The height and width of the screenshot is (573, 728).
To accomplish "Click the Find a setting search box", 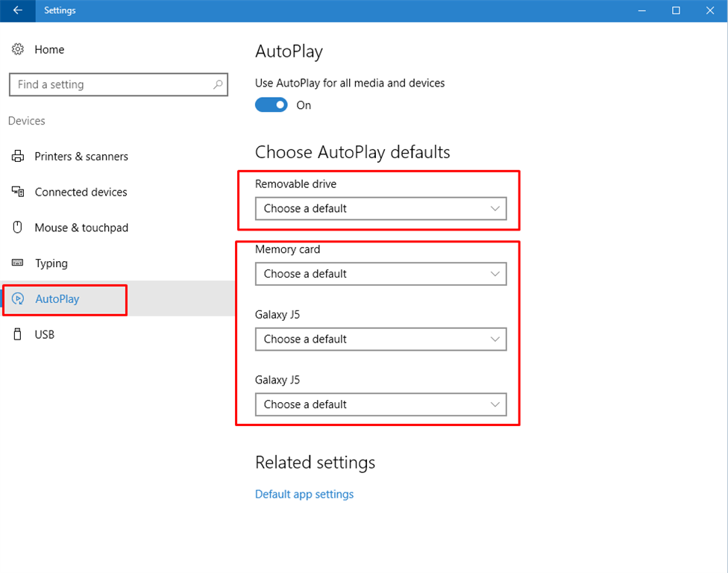I will click(112, 84).
